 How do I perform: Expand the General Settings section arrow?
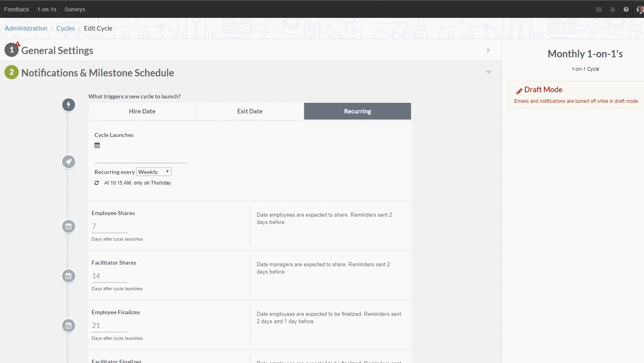coord(488,50)
